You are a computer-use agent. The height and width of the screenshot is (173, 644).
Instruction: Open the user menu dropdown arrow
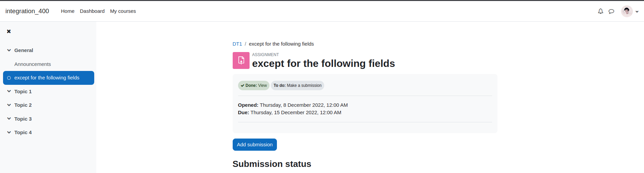pos(637,11)
